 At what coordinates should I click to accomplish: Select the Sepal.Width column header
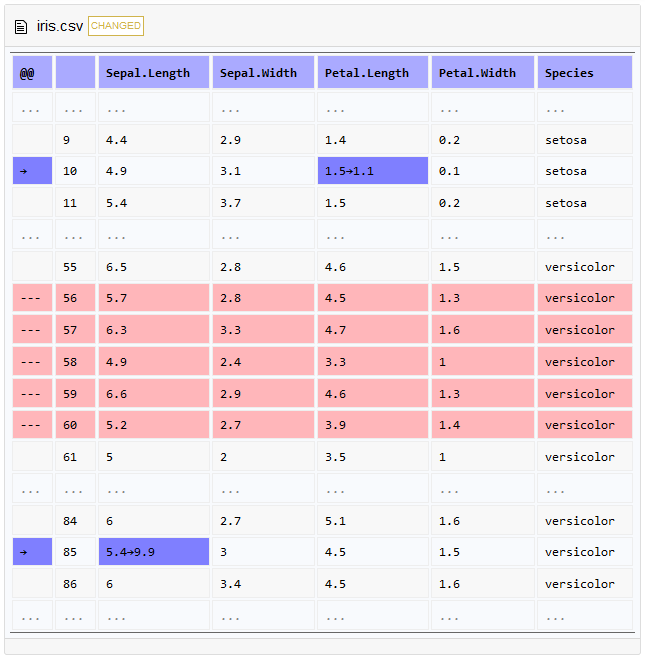263,73
